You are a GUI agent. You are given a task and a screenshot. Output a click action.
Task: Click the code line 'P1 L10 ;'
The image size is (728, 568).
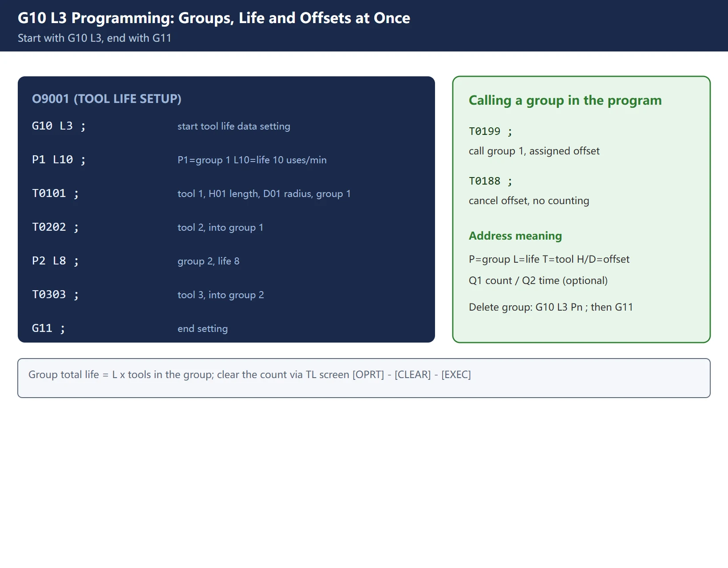click(59, 160)
